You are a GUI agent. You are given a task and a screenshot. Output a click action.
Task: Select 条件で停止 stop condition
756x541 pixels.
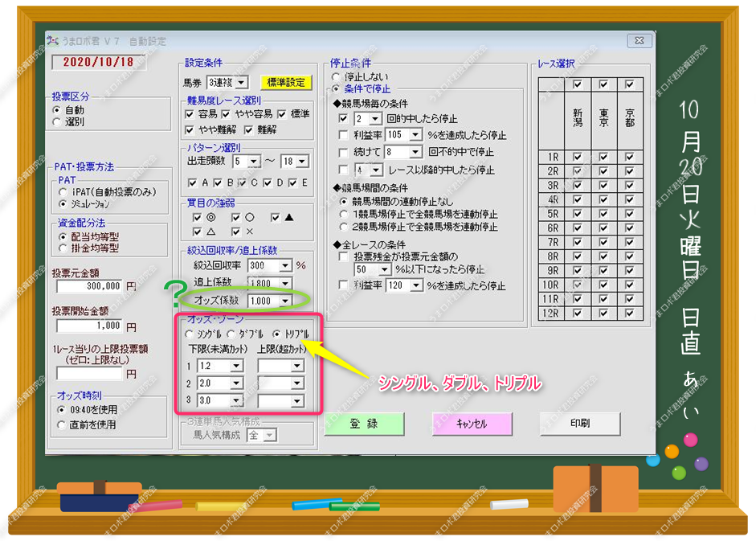[336, 88]
